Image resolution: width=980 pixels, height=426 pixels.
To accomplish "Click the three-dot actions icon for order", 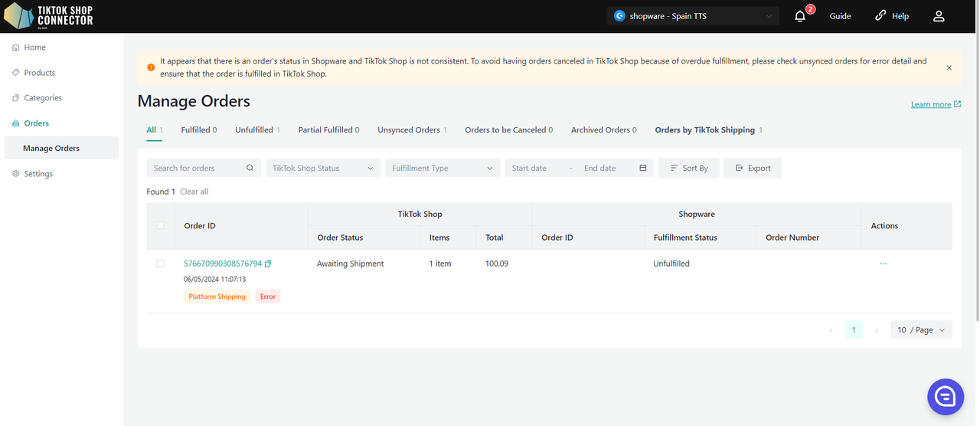I will click(884, 264).
